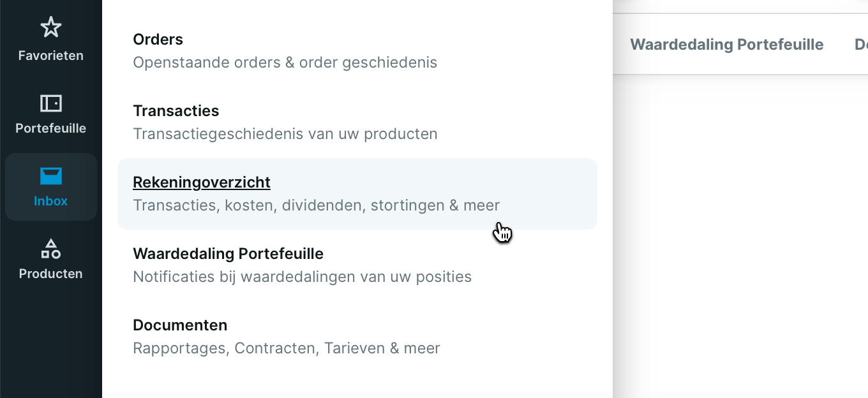The height and width of the screenshot is (398, 868).
Task: Switch to the Waardedaling Portefeuille tab
Action: (726, 45)
